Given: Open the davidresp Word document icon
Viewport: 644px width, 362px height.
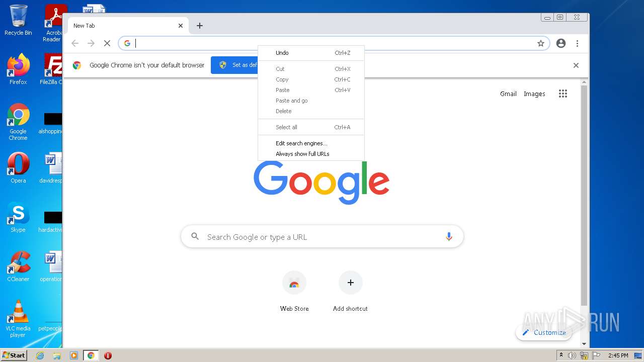Looking at the screenshot, I should tap(51, 168).
